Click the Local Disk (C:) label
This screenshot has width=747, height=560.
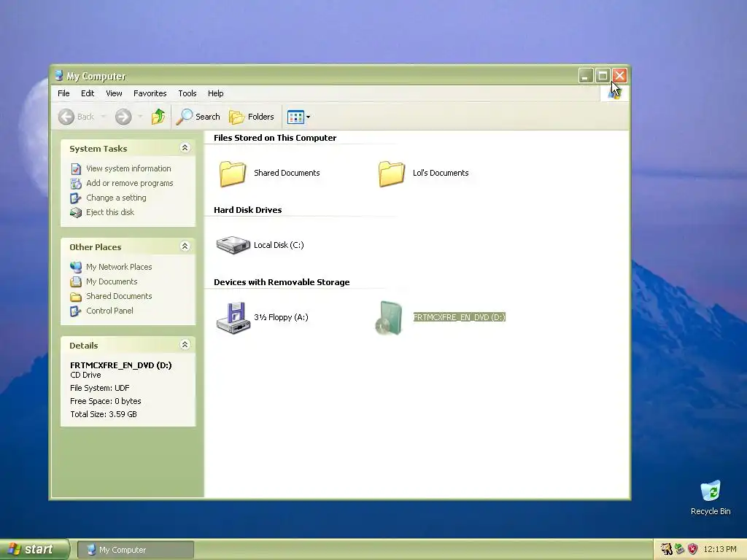click(279, 245)
